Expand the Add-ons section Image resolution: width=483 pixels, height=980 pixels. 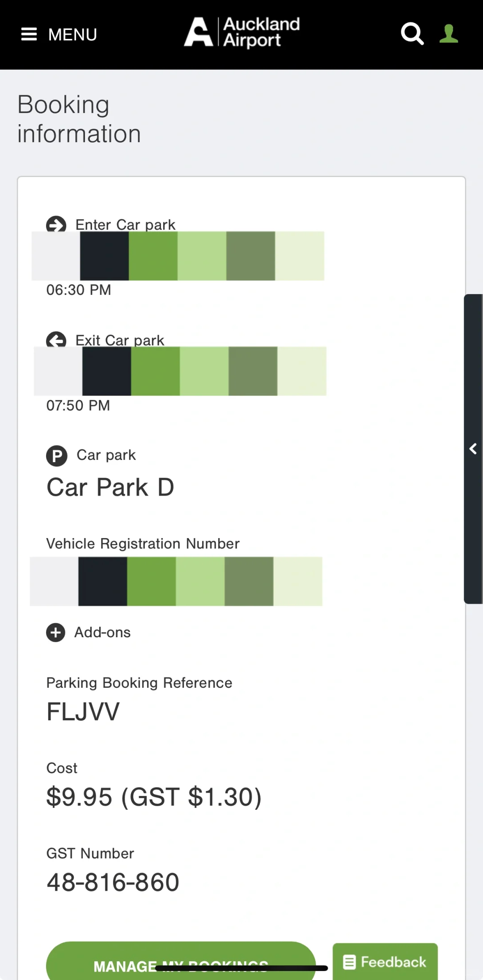tap(102, 633)
